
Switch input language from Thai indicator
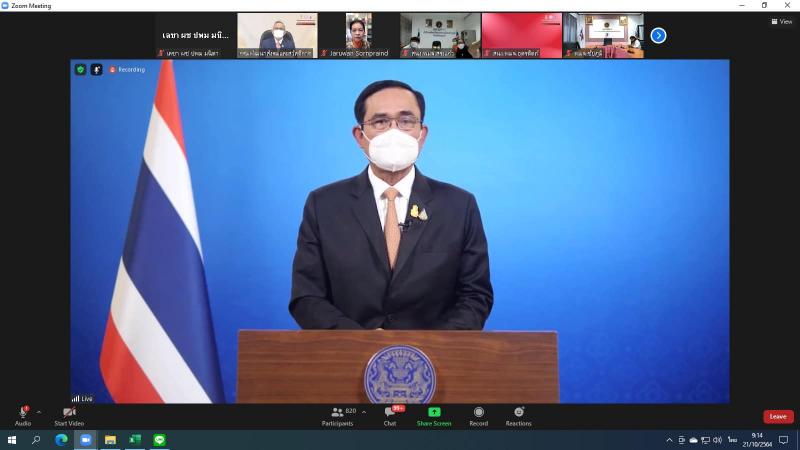pos(733,440)
